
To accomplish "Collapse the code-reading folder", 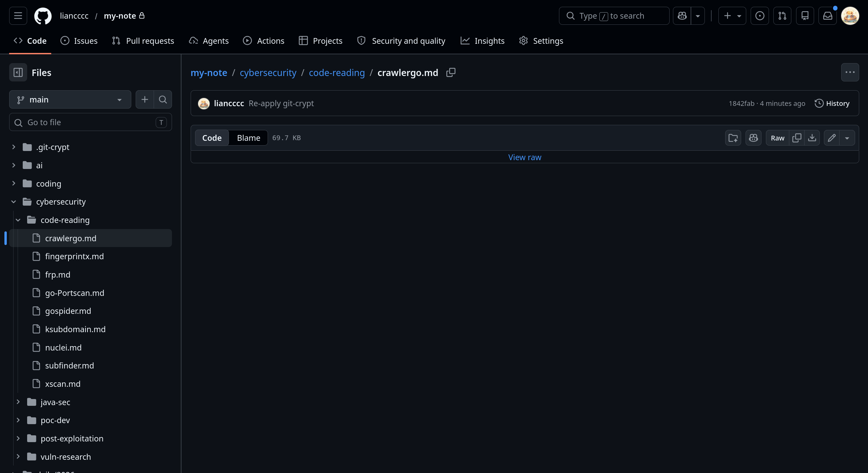I will (x=18, y=220).
